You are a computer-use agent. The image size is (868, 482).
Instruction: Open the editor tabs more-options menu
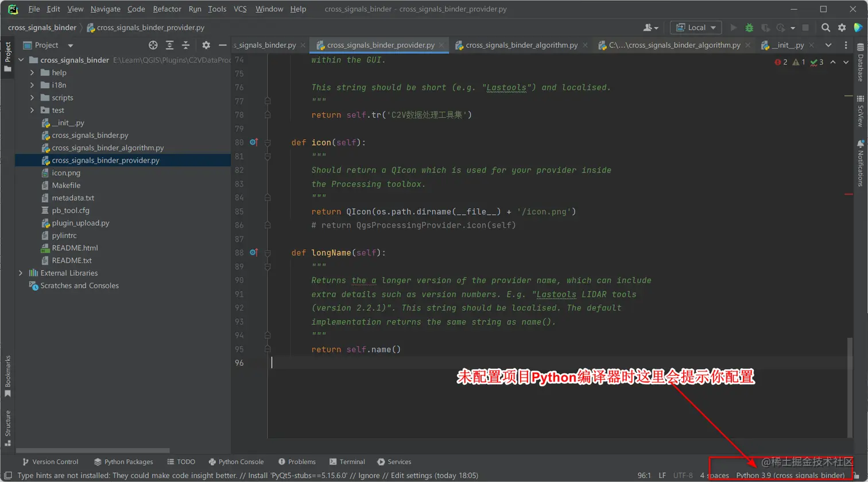tap(846, 45)
